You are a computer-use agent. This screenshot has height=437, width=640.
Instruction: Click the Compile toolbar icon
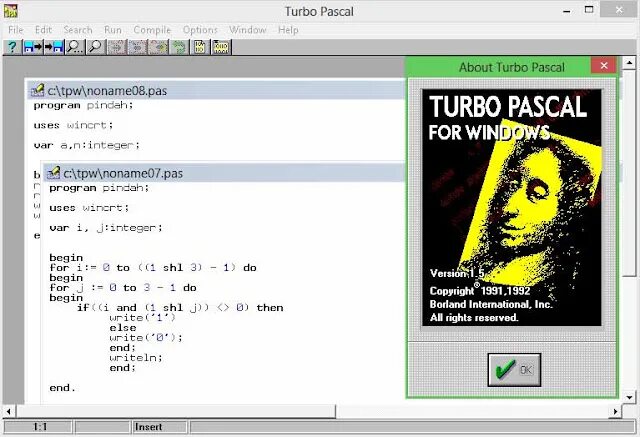(200, 47)
